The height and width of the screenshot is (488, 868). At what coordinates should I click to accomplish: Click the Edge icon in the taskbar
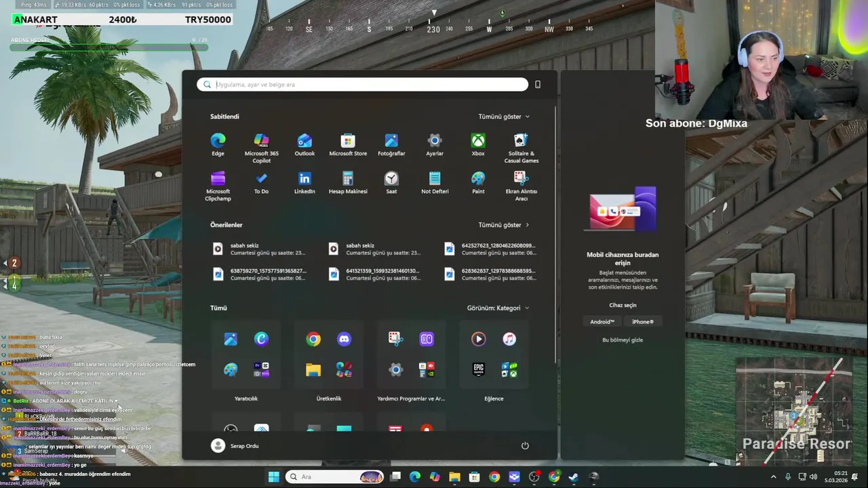pyautogui.click(x=415, y=476)
